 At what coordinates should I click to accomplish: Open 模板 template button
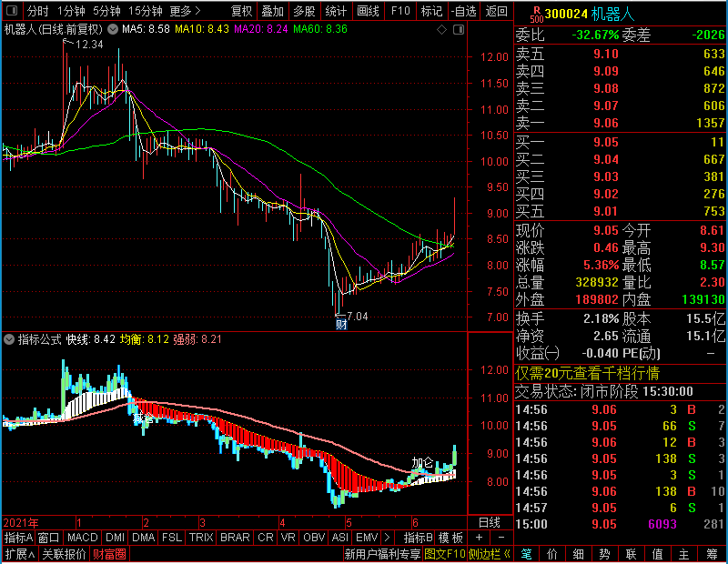tap(450, 538)
